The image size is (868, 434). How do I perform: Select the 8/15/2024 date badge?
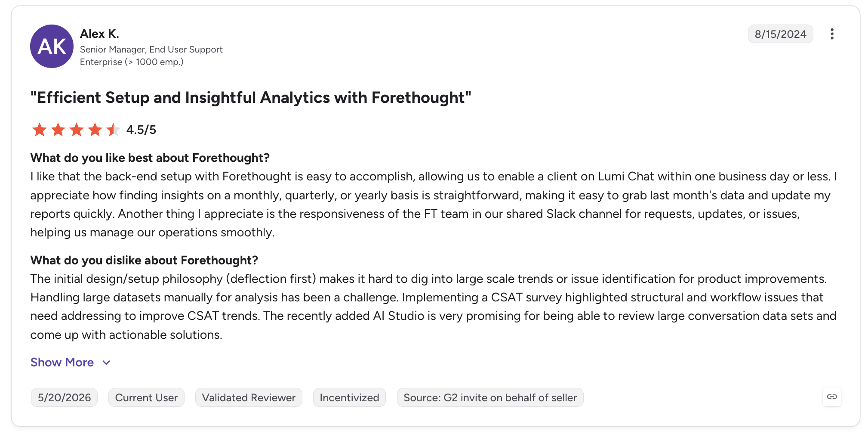780,34
